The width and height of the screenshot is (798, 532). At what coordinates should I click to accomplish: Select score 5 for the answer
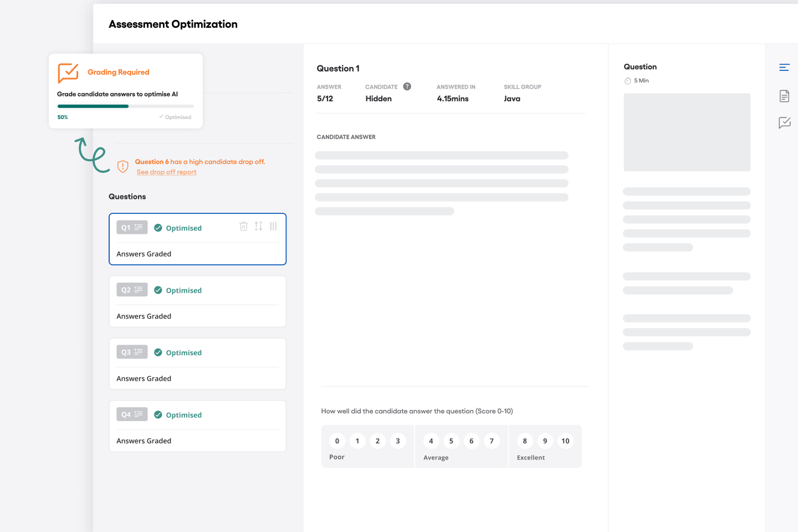[451, 441]
